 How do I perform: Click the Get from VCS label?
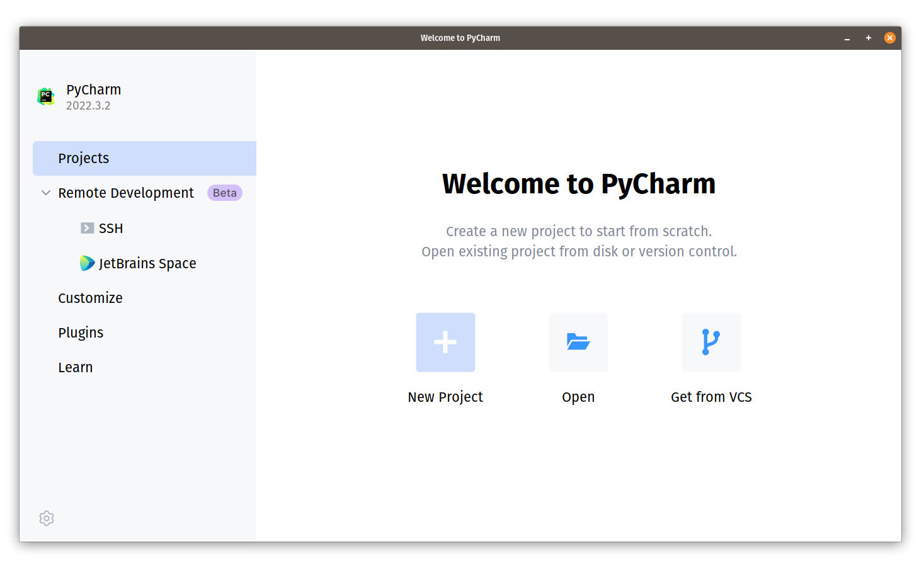[711, 397]
